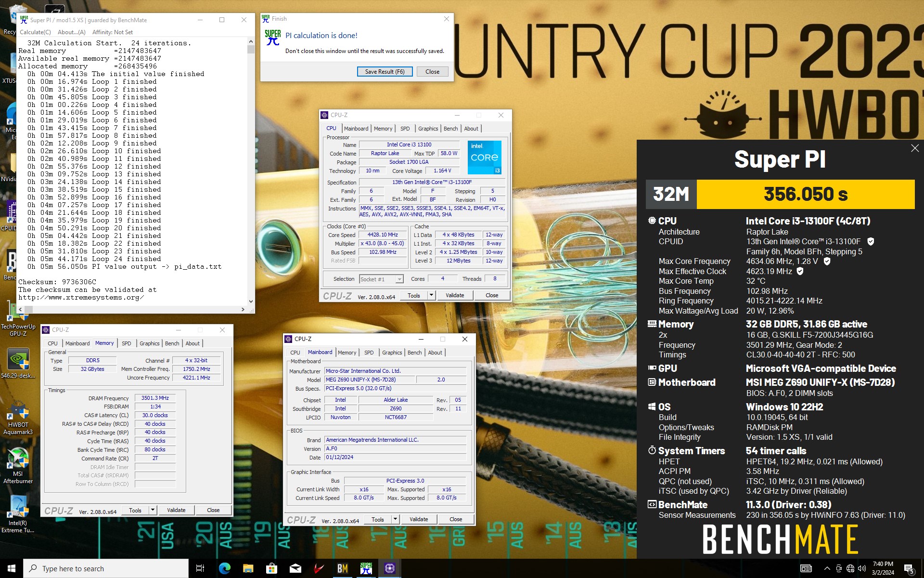Image resolution: width=924 pixels, height=578 pixels.
Task: Click Save Result (F6) button
Action: click(x=385, y=71)
